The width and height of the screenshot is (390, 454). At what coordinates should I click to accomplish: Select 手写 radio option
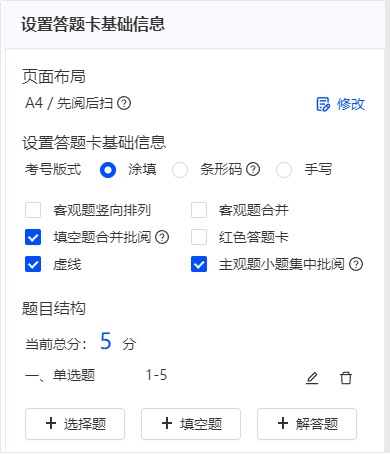coord(284,170)
